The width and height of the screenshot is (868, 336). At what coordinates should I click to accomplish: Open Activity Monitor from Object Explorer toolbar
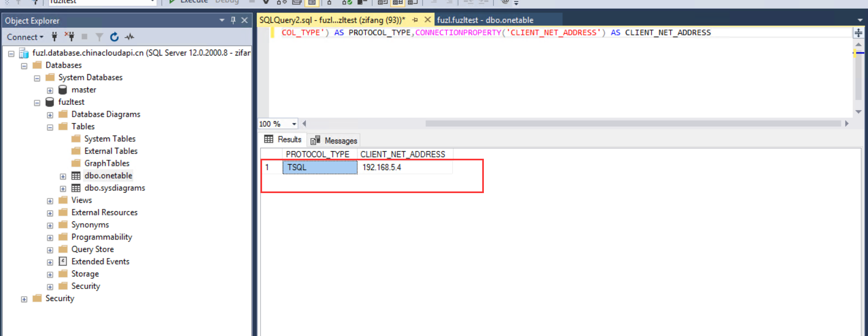pyautogui.click(x=129, y=37)
